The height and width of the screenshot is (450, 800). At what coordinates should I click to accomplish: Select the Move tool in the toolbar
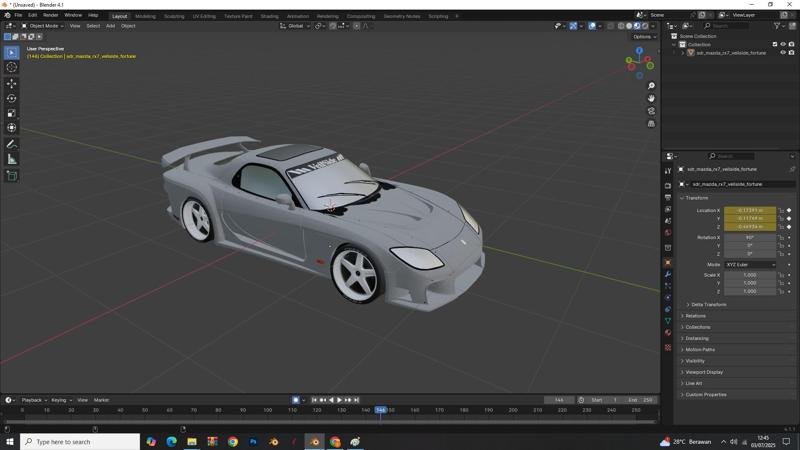pos(11,83)
